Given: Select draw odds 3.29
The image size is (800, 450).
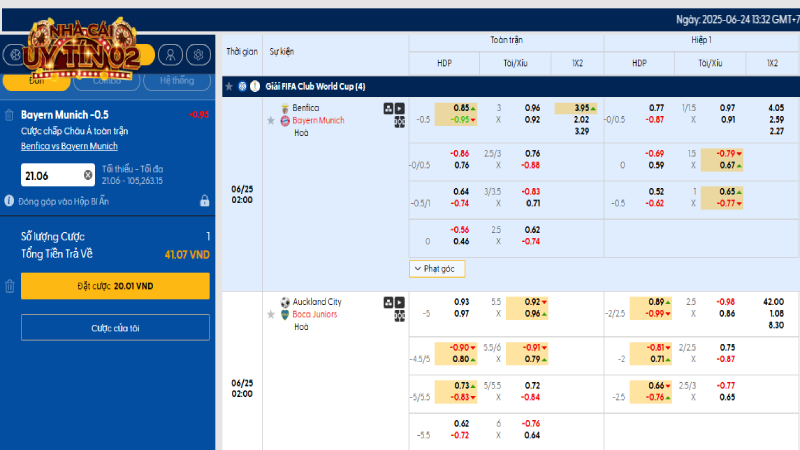Looking at the screenshot, I should point(581,132).
